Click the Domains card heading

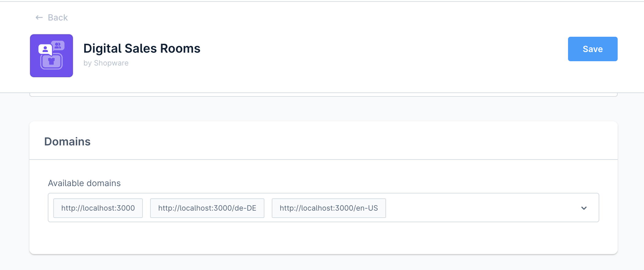[x=67, y=142]
